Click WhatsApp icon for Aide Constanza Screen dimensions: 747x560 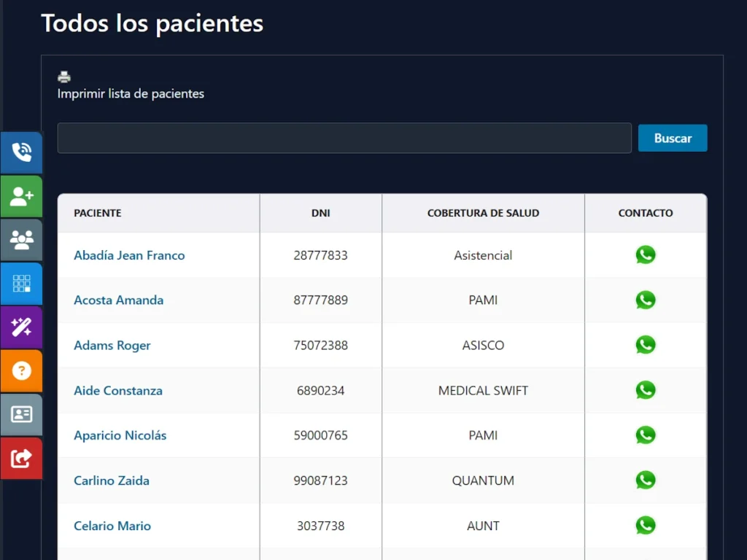pyautogui.click(x=646, y=390)
